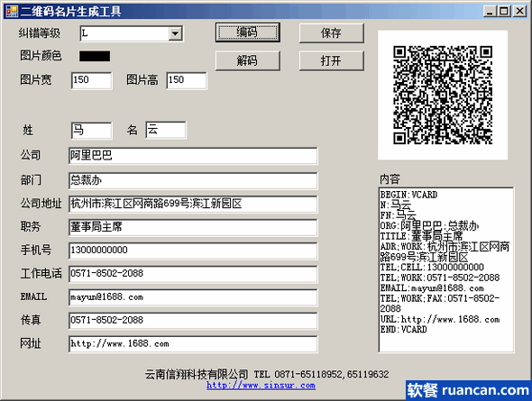Click the 手机号 field with 13000000000
The image size is (532, 401).
tap(193, 251)
